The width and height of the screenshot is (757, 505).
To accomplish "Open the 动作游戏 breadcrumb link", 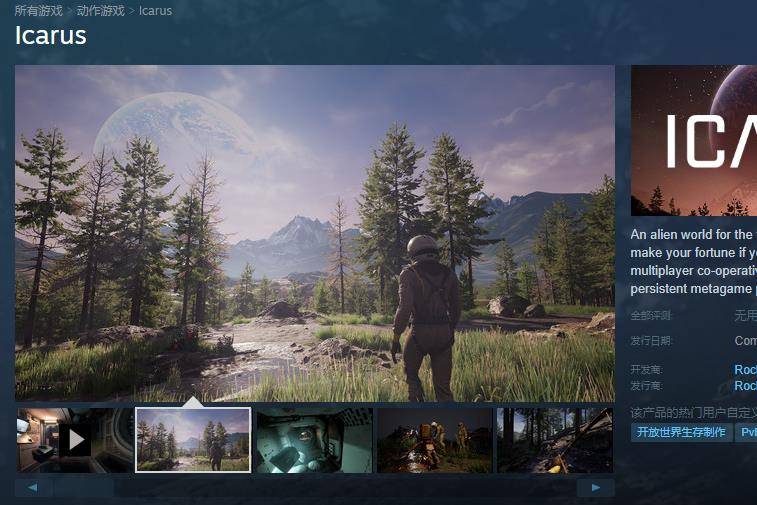I will click(x=100, y=11).
